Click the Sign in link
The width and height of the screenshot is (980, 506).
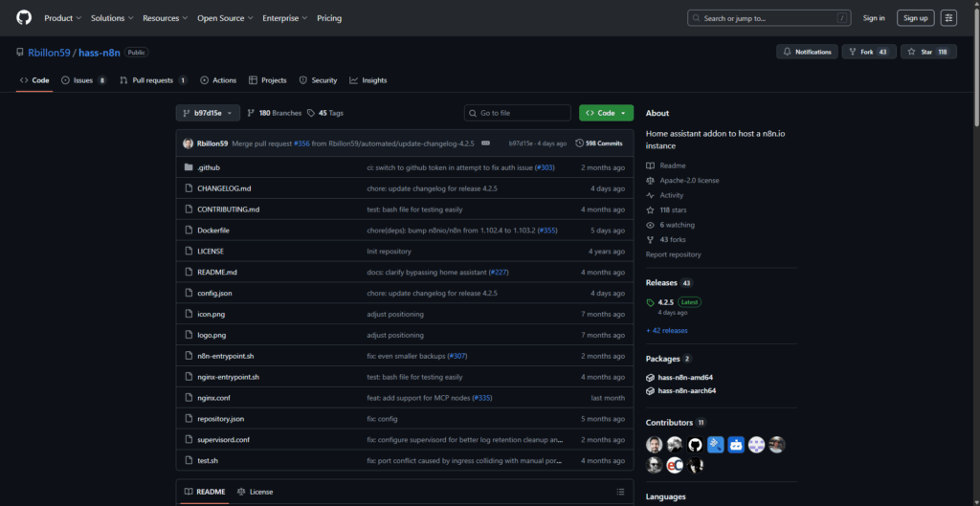click(874, 18)
